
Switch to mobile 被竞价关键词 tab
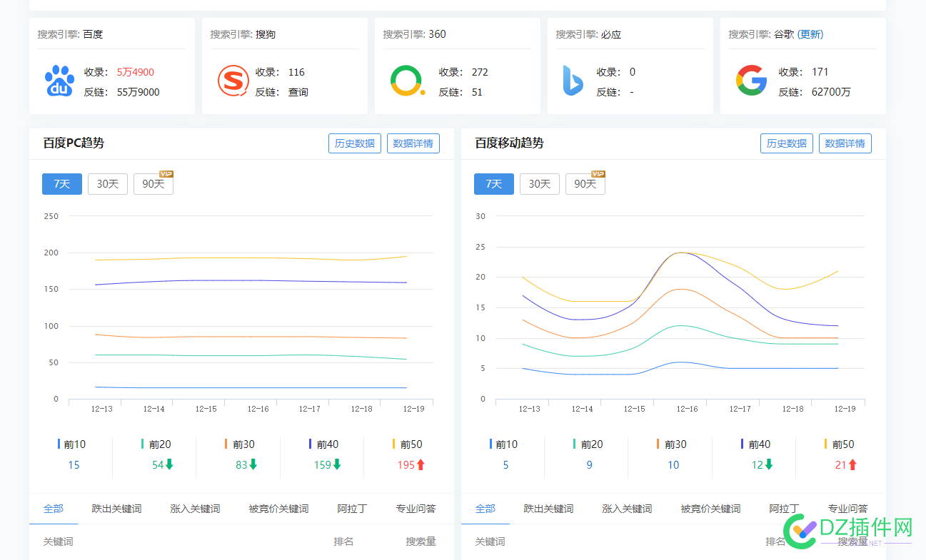(710, 509)
